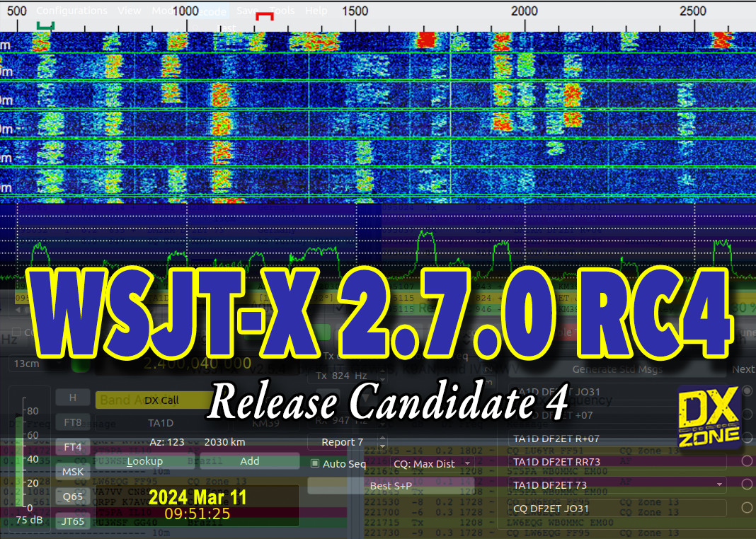756x539 pixels.
Task: Click the Best S+P button
Action: 391,486
